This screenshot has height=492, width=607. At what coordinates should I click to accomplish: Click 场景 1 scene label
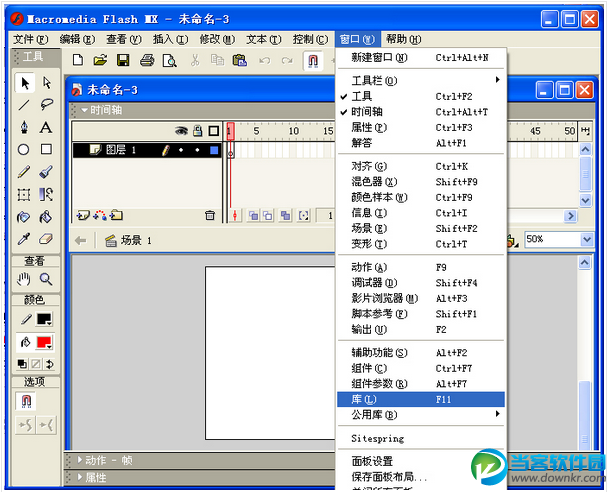(135, 241)
